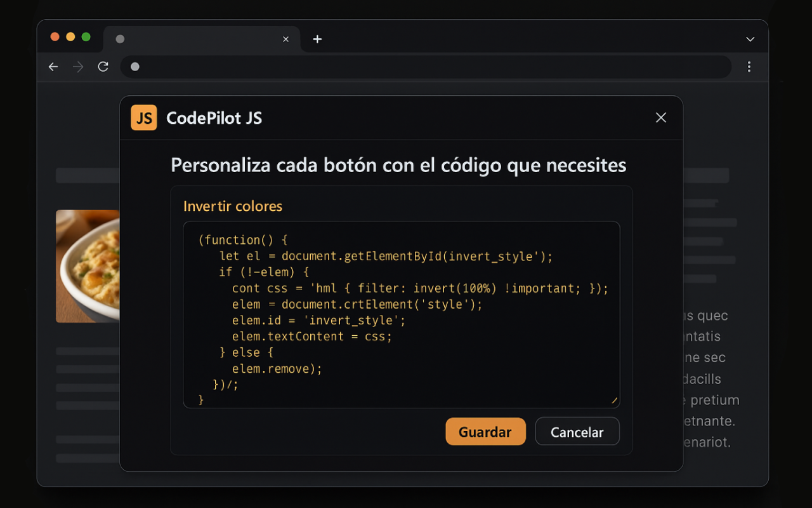Click the line starting with 'cont css'

pos(420,288)
